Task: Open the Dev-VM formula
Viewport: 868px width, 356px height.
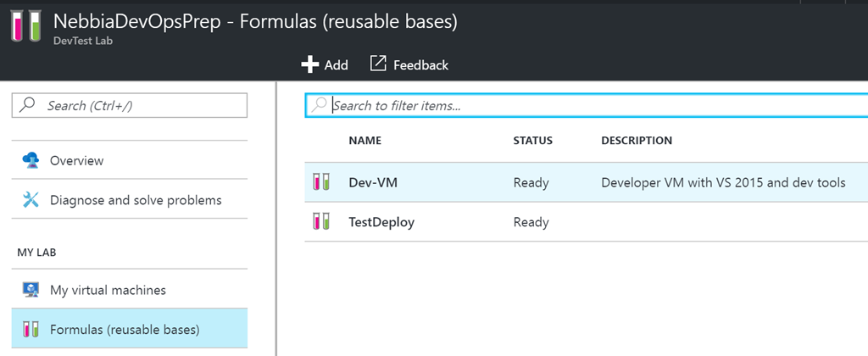Action: coord(587,182)
